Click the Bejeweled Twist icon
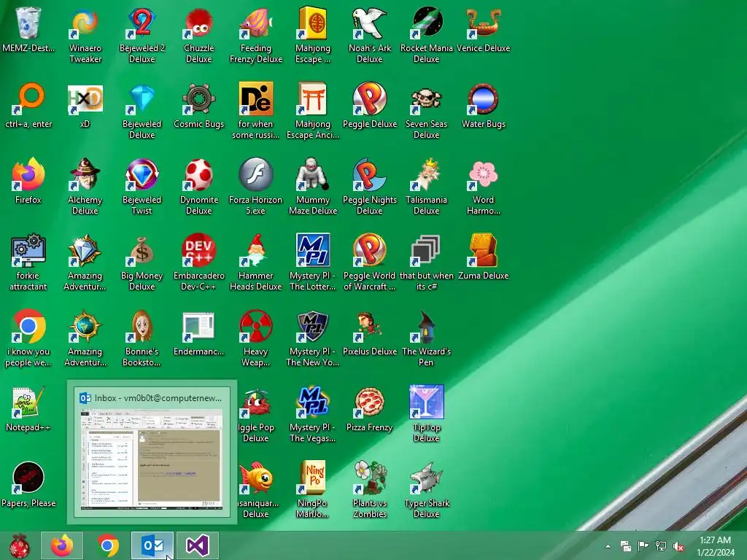 pos(142,174)
